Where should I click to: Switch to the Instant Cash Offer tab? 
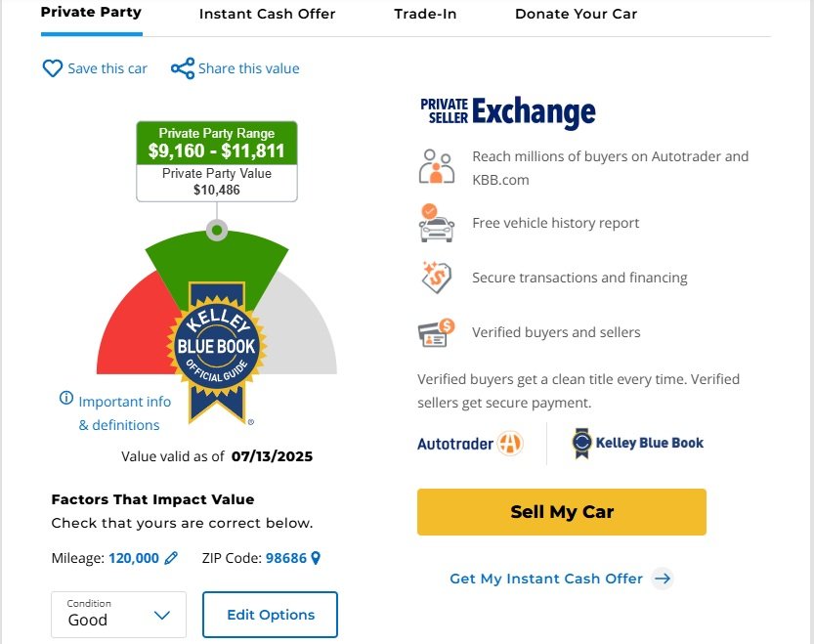coord(267,14)
